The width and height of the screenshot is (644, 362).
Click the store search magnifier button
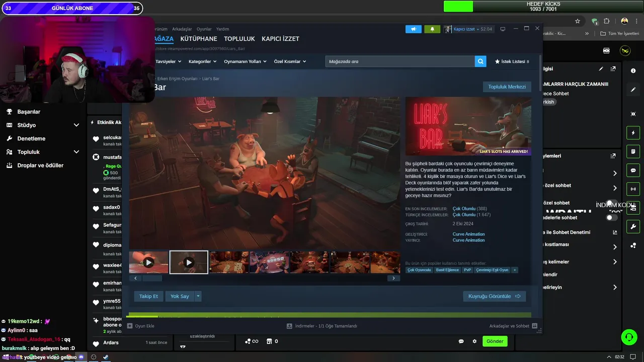point(481,61)
